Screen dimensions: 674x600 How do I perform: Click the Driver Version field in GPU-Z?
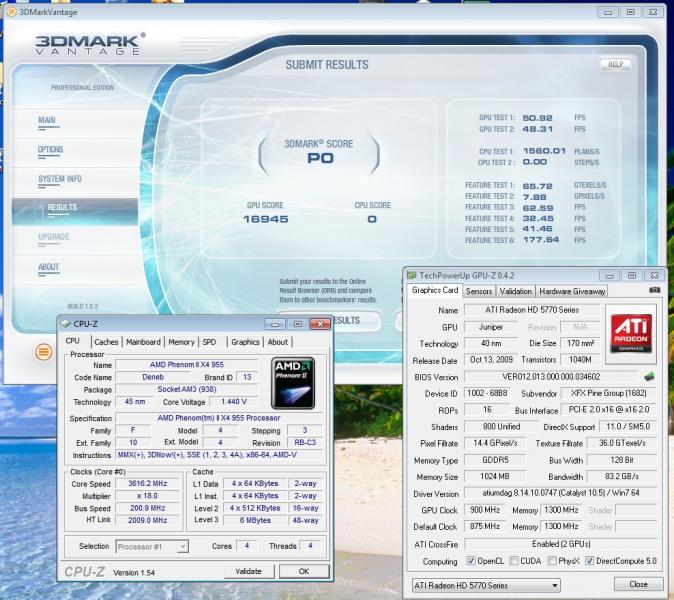(561, 493)
